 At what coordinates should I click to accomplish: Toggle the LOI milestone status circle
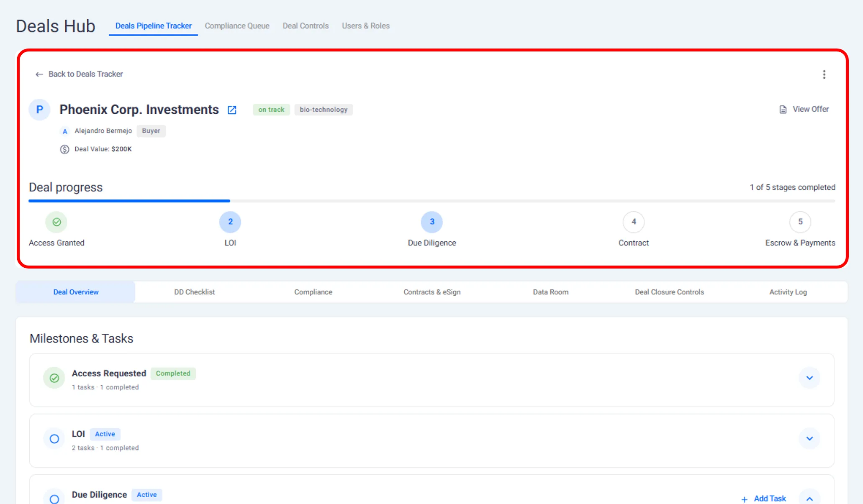coord(54,439)
